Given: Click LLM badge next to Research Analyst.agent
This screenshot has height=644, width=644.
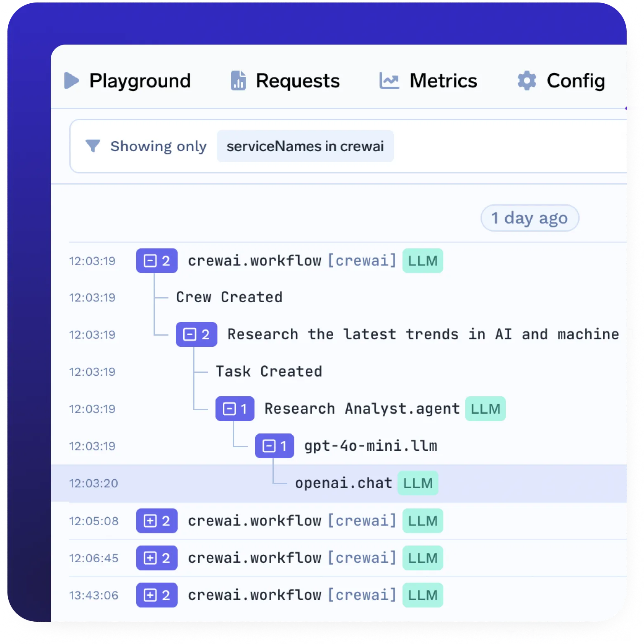Looking at the screenshot, I should click(x=485, y=409).
